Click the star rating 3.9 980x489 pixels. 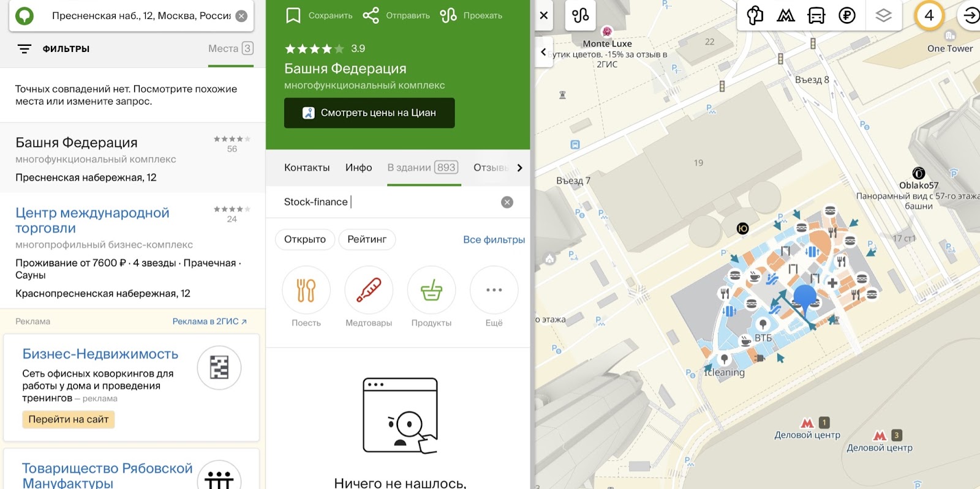pyautogui.click(x=325, y=48)
